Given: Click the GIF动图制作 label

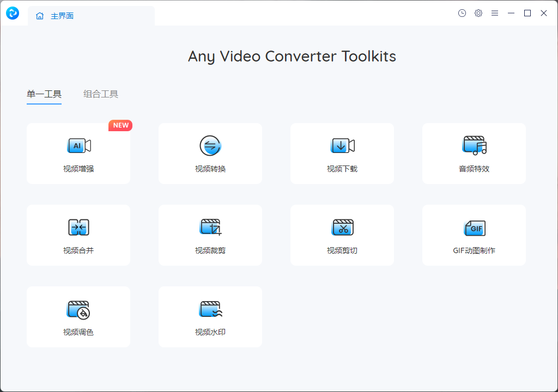Looking at the screenshot, I should 474,250.
